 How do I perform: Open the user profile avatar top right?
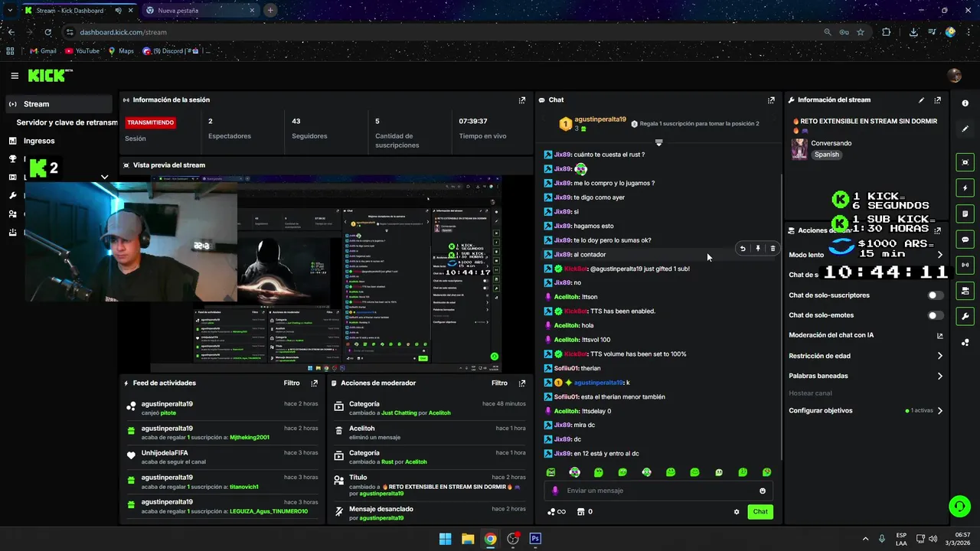point(954,75)
